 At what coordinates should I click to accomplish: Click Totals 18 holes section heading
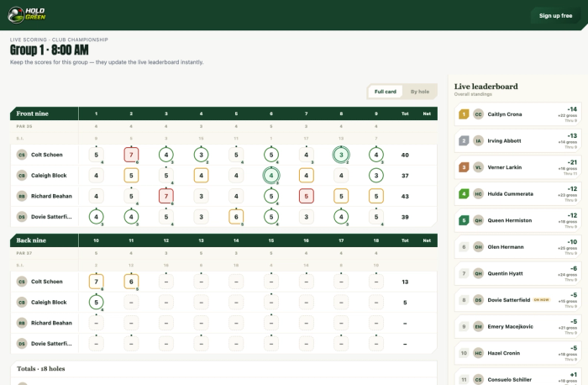(x=41, y=368)
